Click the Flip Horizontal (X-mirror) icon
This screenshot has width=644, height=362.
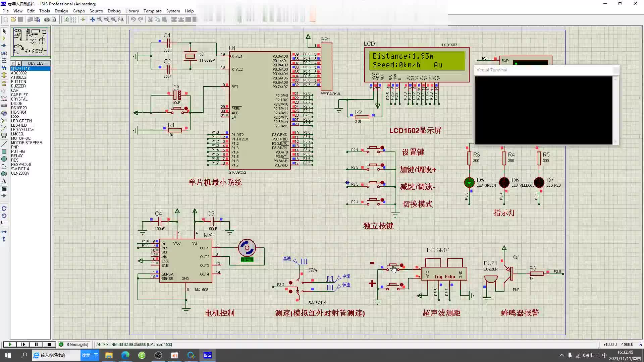coord(4,232)
